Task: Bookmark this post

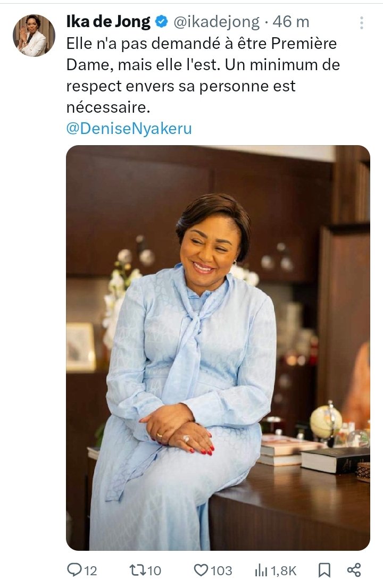Action: click(324, 570)
